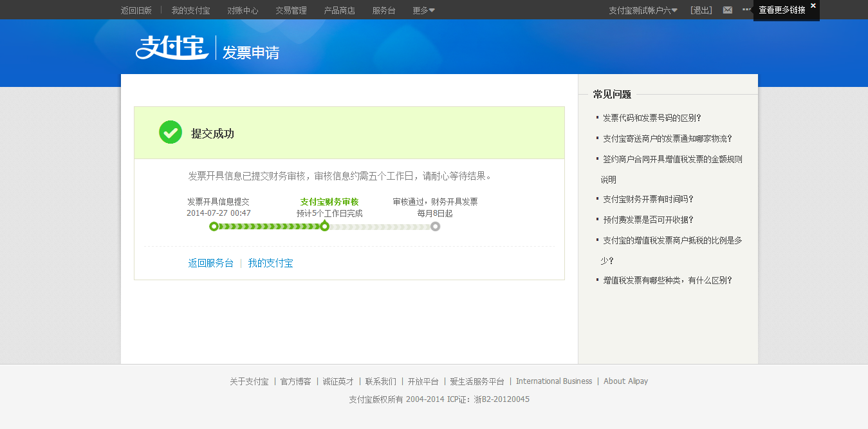Viewport: 868px width, 429px height.
Task: Click 返回服务台 link below progress
Action: tap(211, 263)
